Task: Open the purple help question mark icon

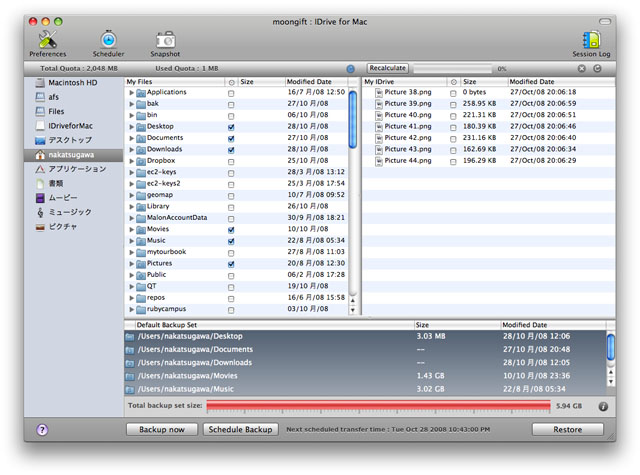Action: coord(42,429)
